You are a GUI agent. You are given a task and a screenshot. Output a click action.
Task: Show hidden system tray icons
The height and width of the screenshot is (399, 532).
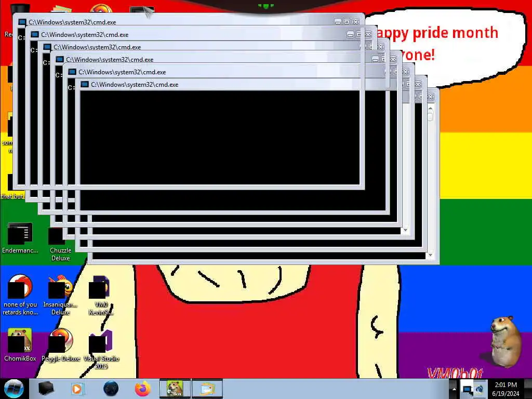(x=454, y=389)
